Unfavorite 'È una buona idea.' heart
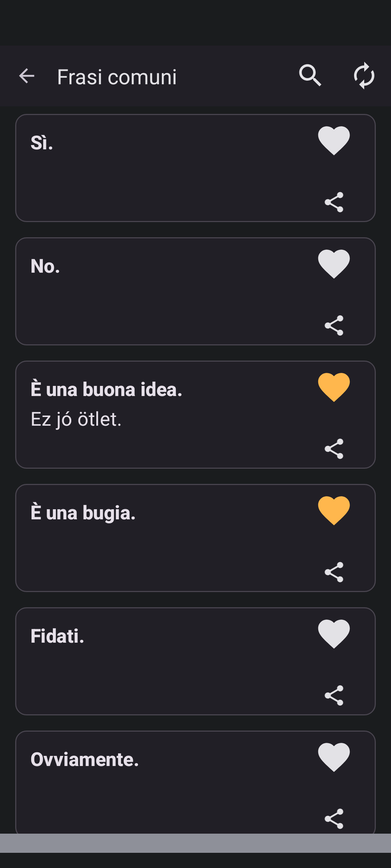This screenshot has width=391, height=868. pyautogui.click(x=334, y=387)
